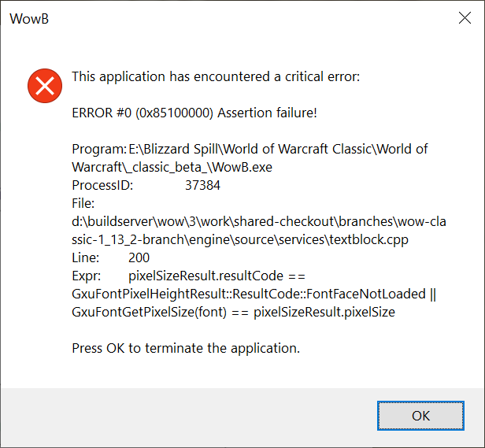The width and height of the screenshot is (485, 448).
Task: Click the E:\Blizzard Spill program path
Action: (x=278, y=149)
